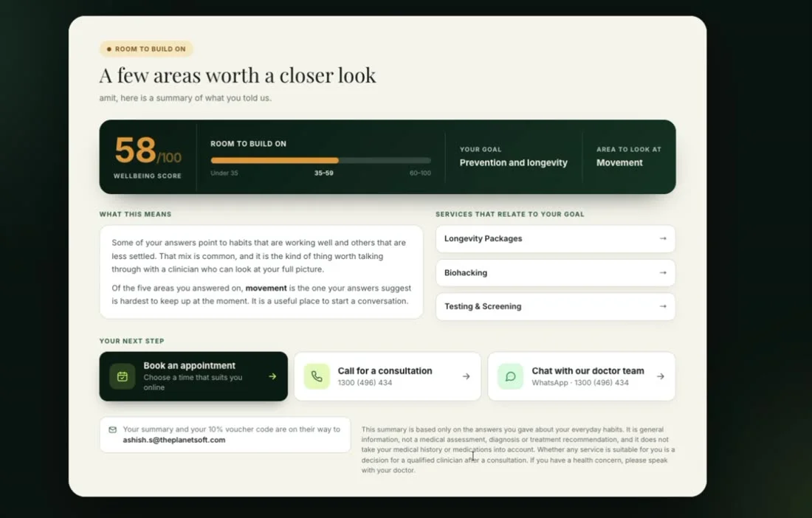Click the arrow on Chat with our doctor team
The height and width of the screenshot is (518, 812).
click(x=660, y=376)
